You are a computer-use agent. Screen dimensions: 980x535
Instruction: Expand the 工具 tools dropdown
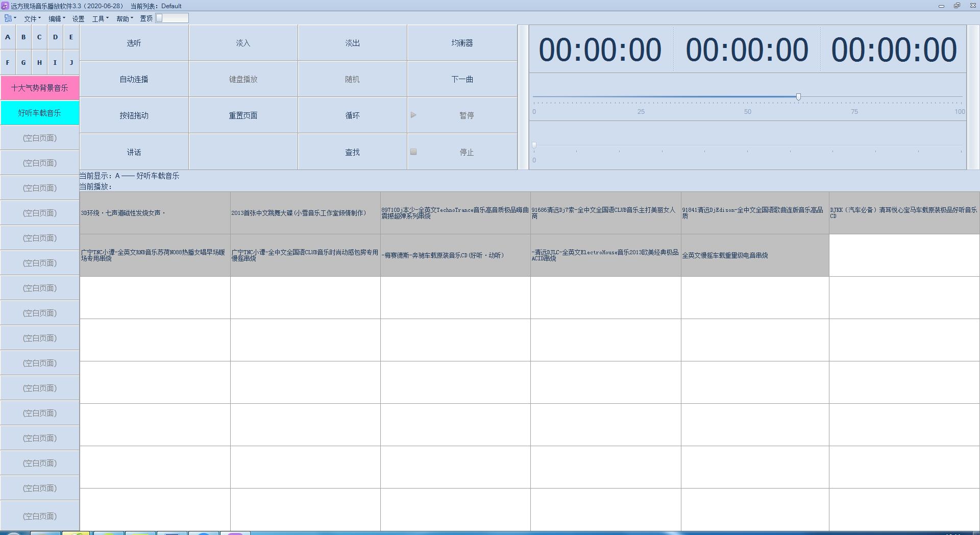pyautogui.click(x=100, y=18)
